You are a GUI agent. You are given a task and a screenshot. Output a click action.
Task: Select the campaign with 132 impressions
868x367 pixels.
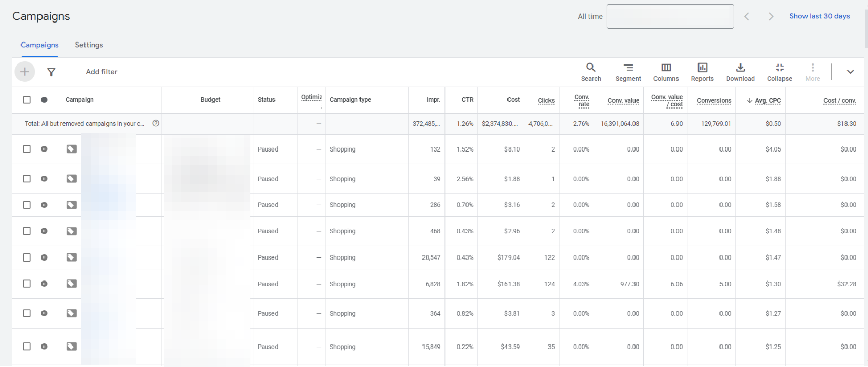[27, 149]
